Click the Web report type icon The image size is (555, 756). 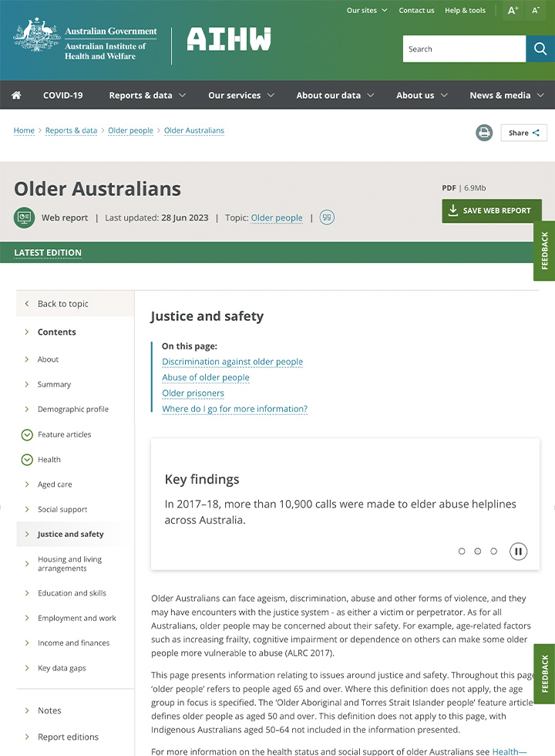[x=24, y=218]
